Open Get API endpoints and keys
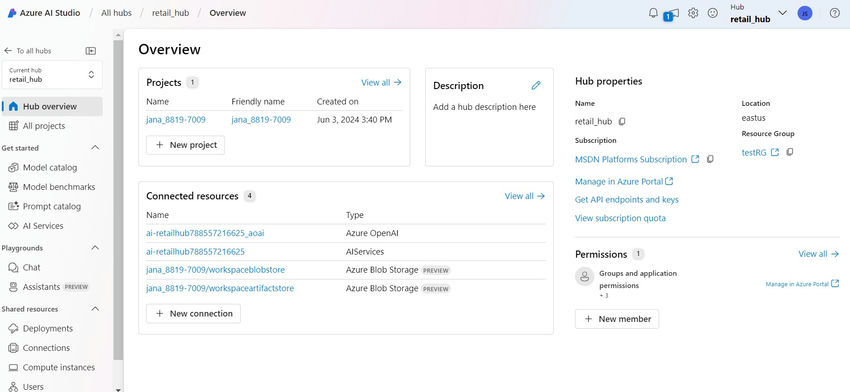 click(627, 200)
